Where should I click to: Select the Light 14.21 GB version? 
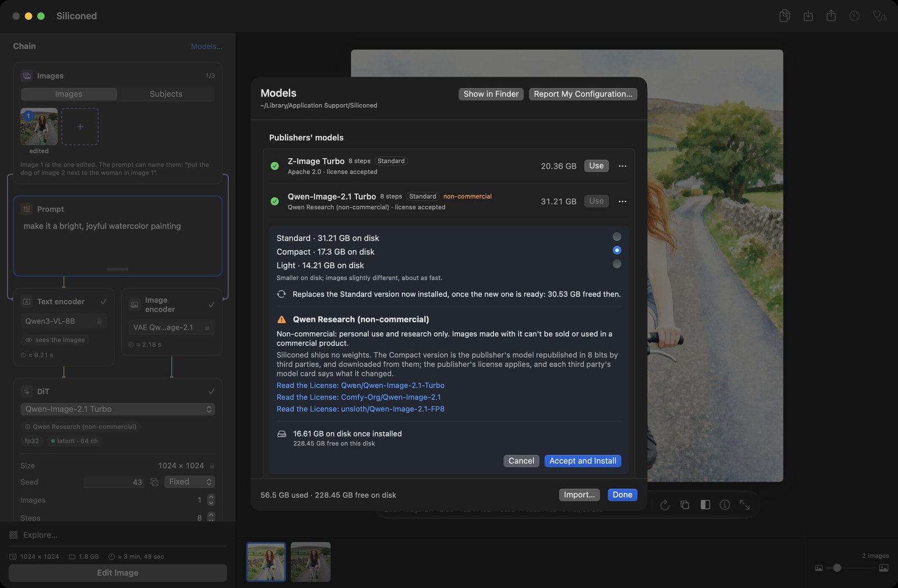click(617, 264)
